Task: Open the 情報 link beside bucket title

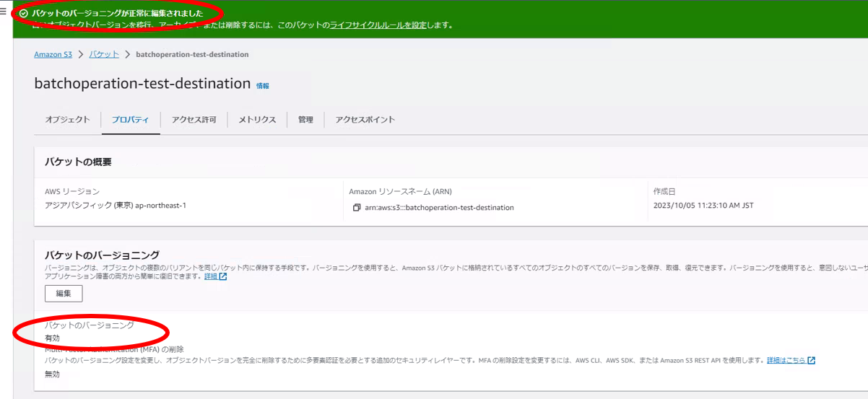Action: click(x=262, y=86)
